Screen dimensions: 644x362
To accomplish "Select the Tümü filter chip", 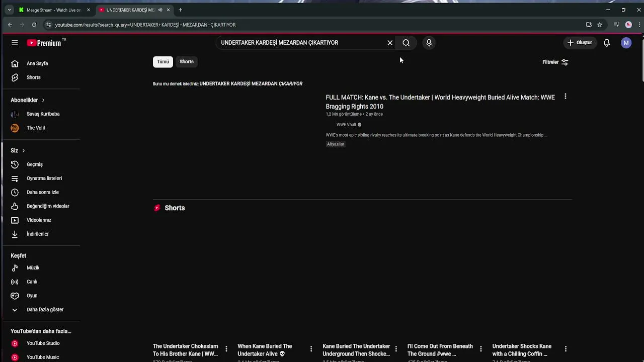I will [x=163, y=61].
